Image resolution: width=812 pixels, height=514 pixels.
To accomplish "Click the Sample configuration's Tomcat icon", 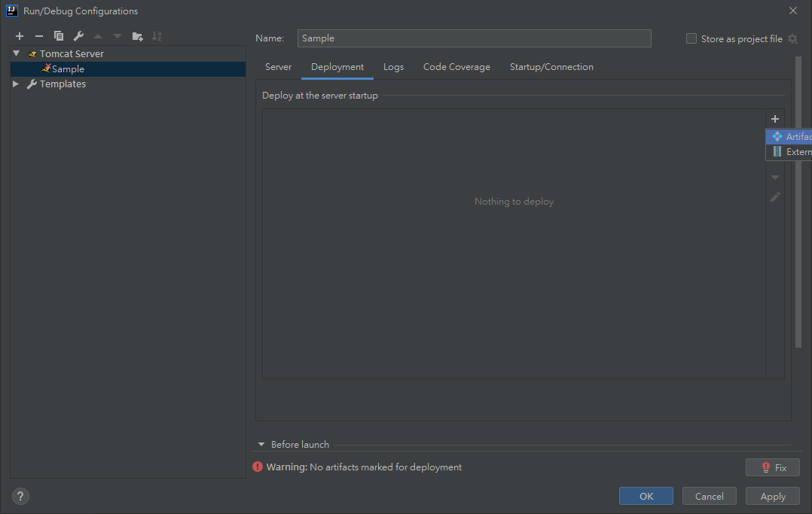I will pos(46,68).
